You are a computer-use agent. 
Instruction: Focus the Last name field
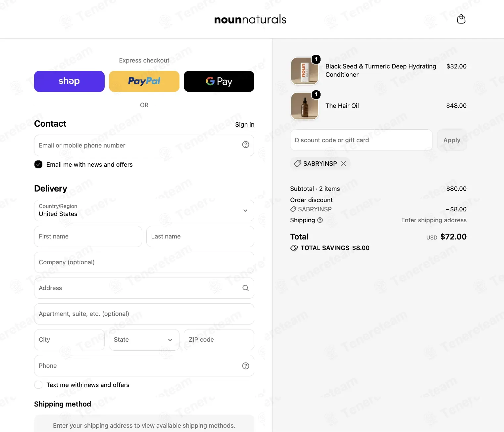tap(200, 237)
